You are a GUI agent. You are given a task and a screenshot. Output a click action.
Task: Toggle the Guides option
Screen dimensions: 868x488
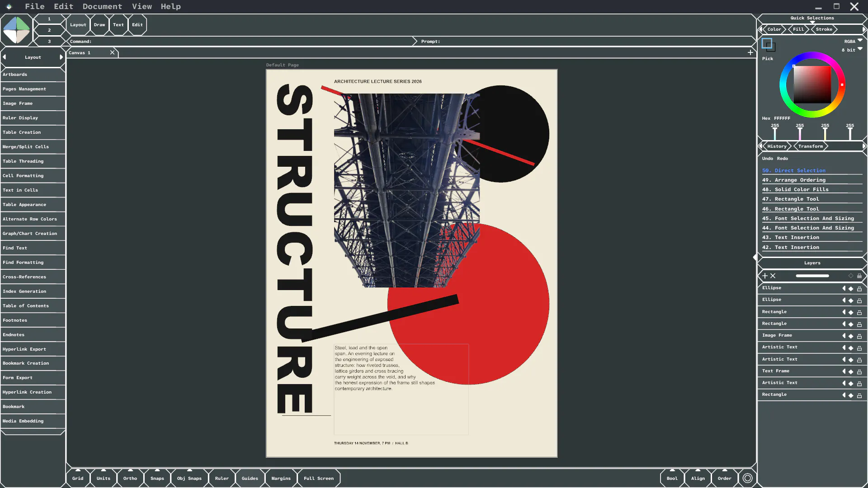click(x=250, y=478)
